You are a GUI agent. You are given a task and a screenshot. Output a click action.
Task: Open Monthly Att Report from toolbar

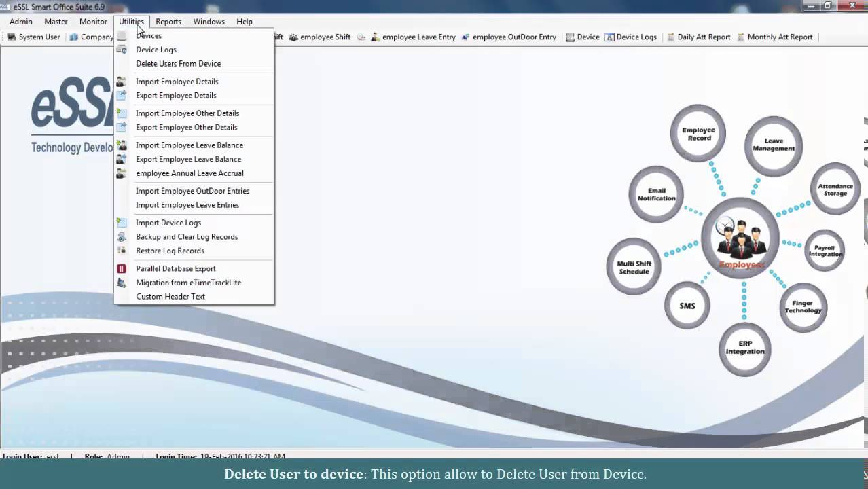pyautogui.click(x=775, y=37)
